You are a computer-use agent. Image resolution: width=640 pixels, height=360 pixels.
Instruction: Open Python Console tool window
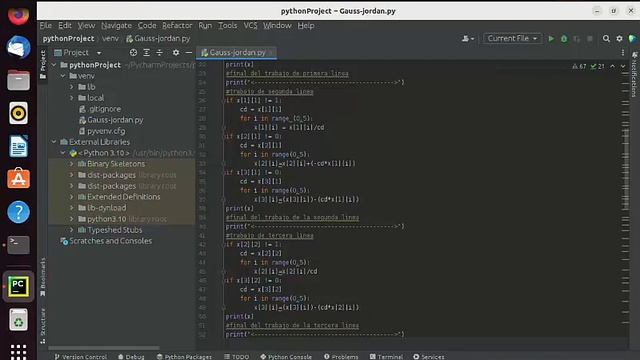pos(286,357)
